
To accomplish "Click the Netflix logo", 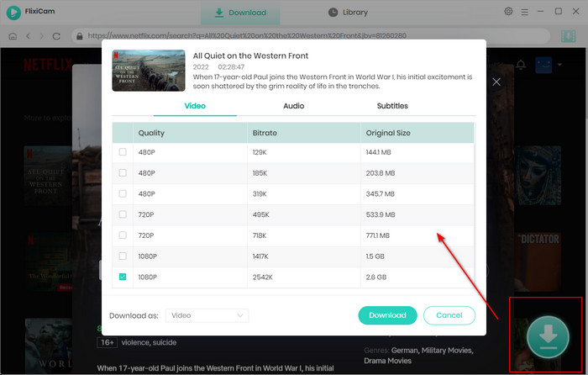I will pos(48,65).
